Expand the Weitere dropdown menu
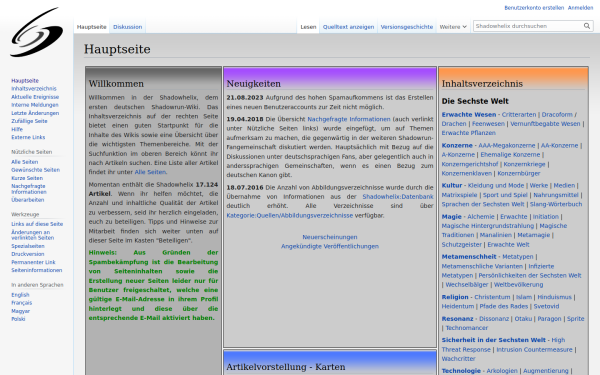The image size is (600, 375). point(453,27)
